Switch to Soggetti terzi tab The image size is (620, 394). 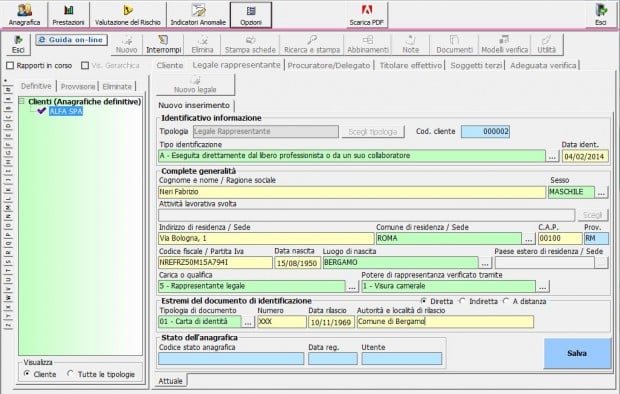pos(476,65)
